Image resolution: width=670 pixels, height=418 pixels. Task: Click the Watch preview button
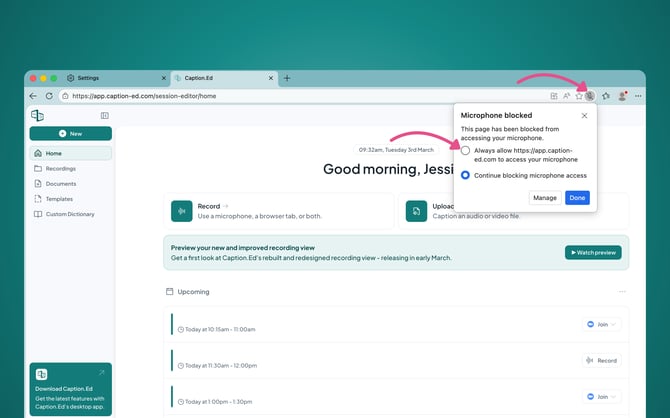[593, 252]
